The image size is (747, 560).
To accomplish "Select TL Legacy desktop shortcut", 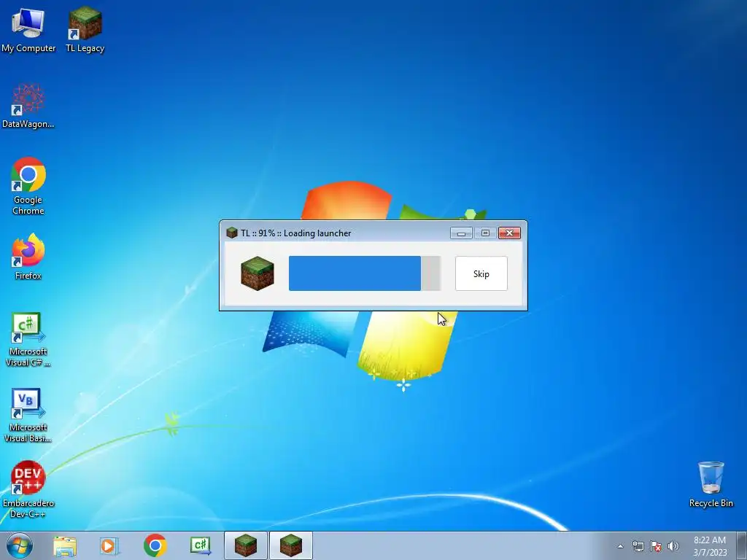I will pyautogui.click(x=85, y=29).
